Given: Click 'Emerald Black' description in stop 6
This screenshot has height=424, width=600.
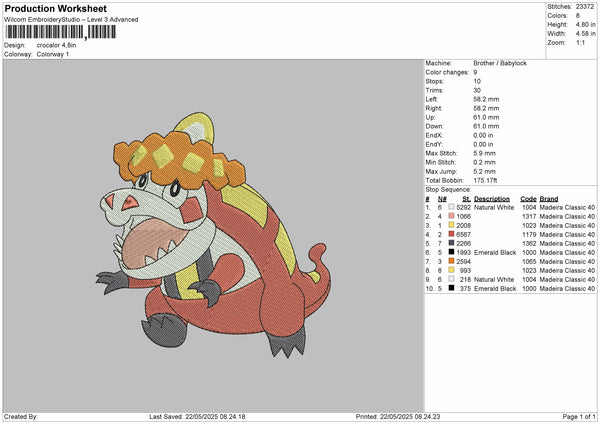Looking at the screenshot, I should (495, 252).
